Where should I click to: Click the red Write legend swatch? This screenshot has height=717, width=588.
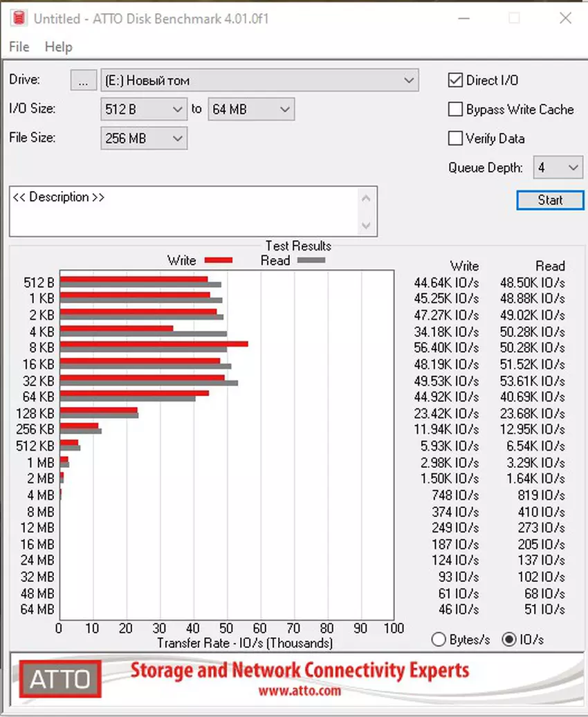(218, 261)
